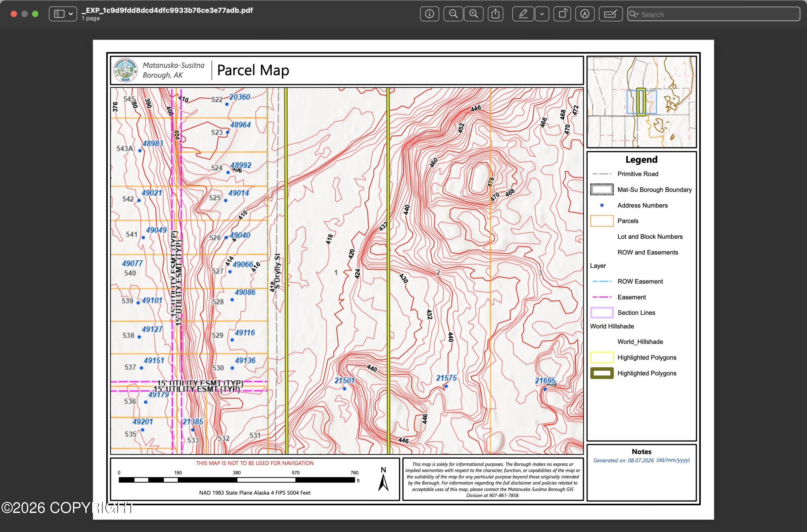Screen dimensions: 807x532
Task: Click the World_Hillshade legend label
Action: pos(640,342)
